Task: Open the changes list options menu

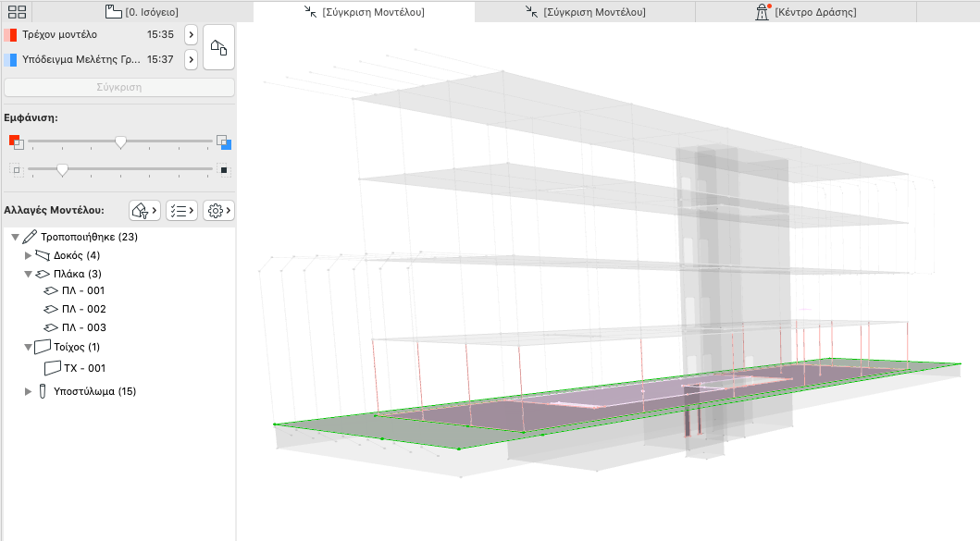Action: click(182, 211)
